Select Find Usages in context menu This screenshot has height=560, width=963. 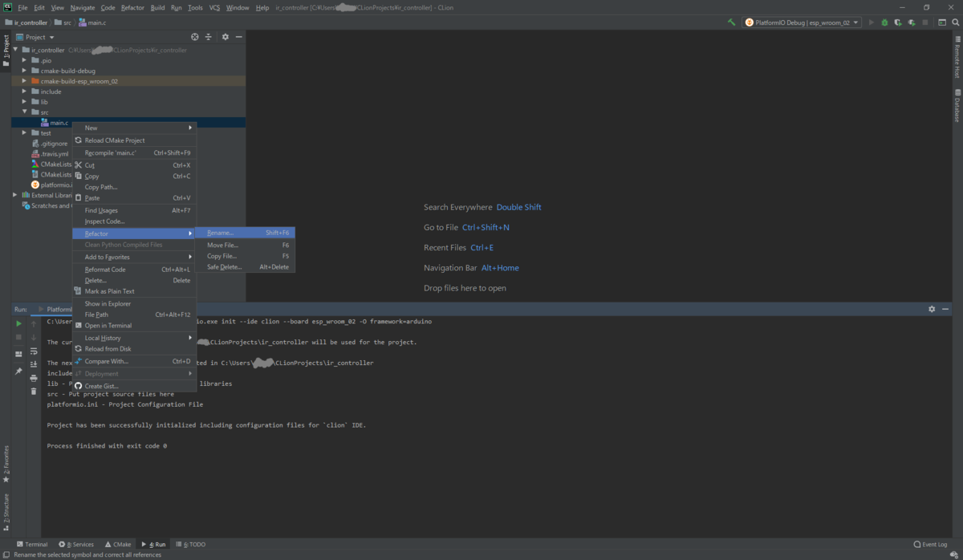pos(134,210)
